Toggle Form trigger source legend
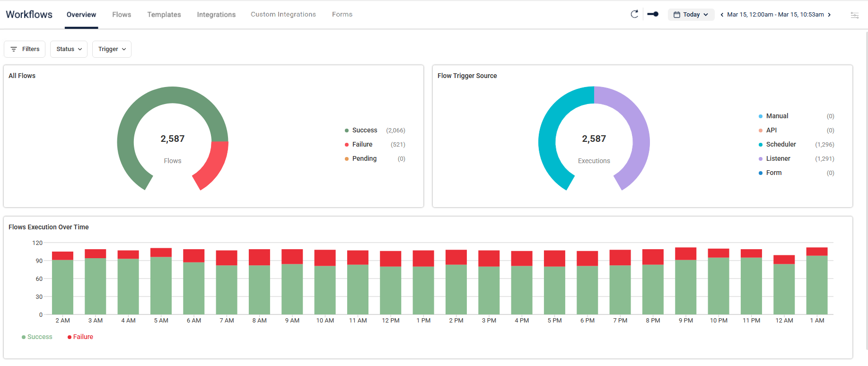Viewport: 868px width, 366px height. tap(796, 173)
